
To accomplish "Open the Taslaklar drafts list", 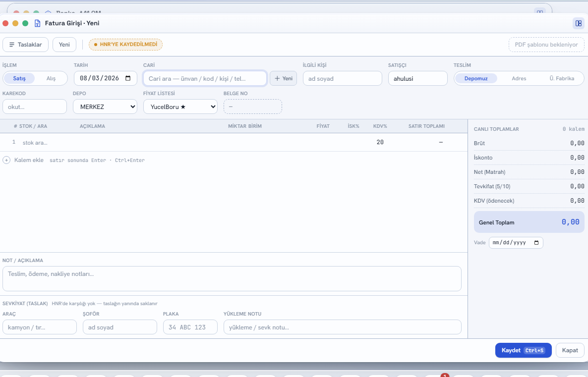I will click(x=25, y=45).
